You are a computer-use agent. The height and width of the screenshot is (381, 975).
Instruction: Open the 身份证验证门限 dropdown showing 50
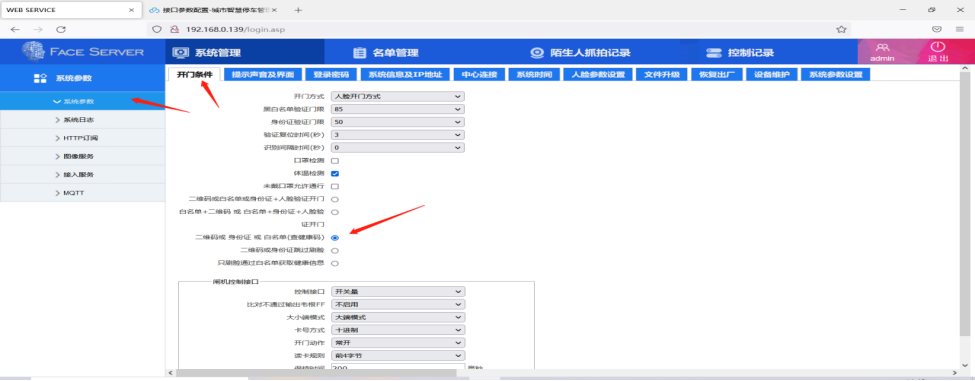coord(397,122)
